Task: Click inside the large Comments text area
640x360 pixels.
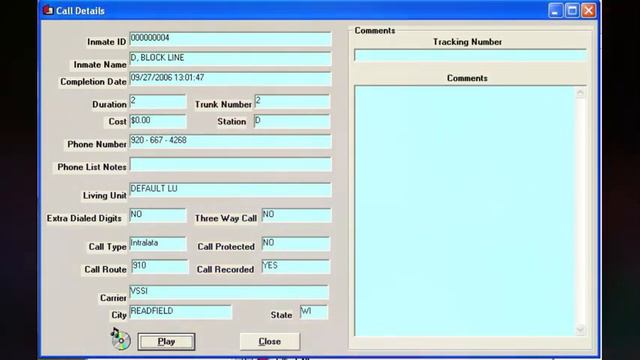Action: pos(464,211)
